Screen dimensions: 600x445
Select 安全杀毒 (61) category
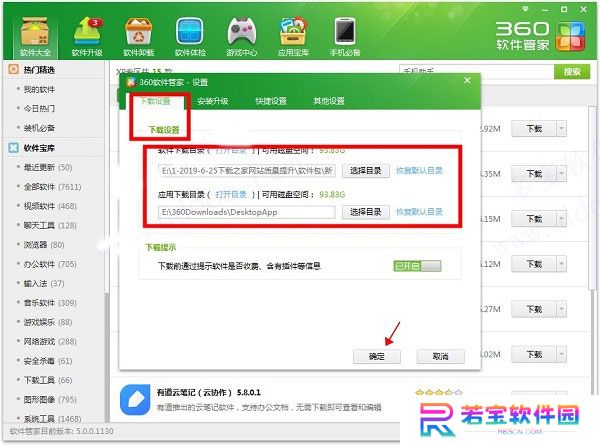point(48,361)
